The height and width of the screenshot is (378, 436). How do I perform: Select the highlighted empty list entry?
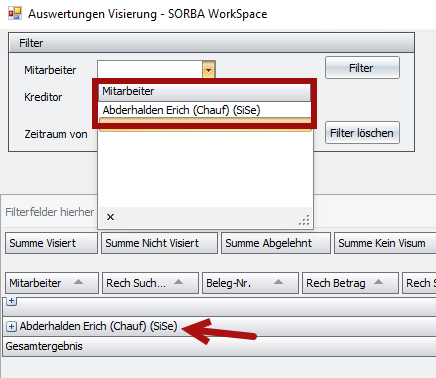(205, 125)
